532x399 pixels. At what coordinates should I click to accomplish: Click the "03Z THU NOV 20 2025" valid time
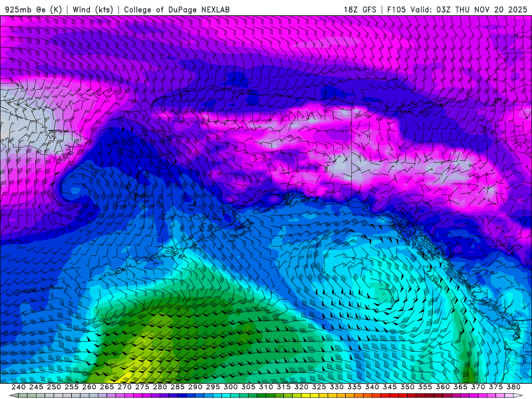click(x=481, y=9)
